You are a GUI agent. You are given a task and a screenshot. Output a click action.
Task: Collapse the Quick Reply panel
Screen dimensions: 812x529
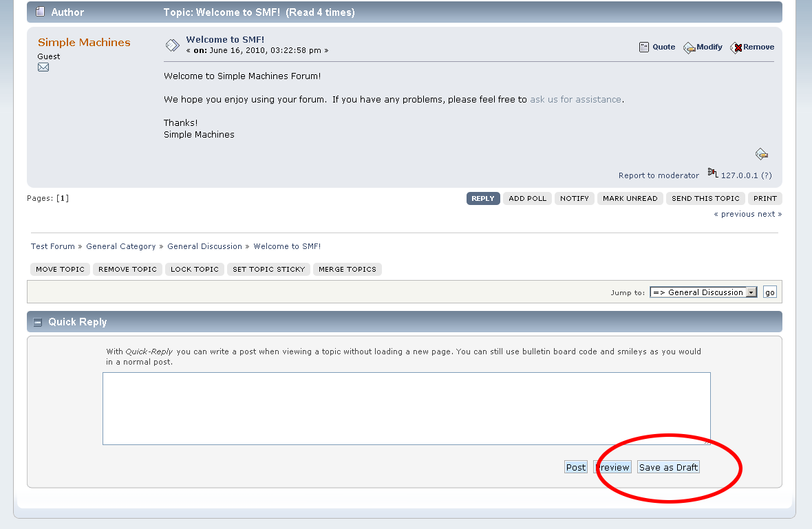tap(37, 323)
